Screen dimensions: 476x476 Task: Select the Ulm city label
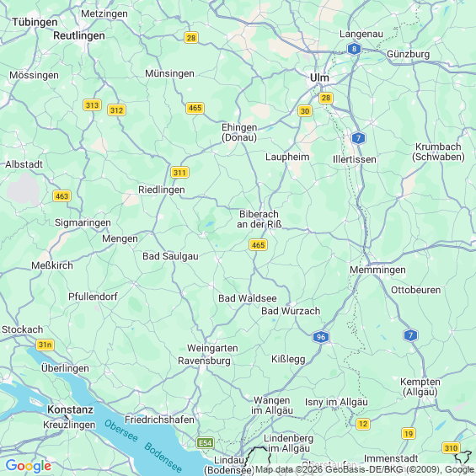pos(319,78)
